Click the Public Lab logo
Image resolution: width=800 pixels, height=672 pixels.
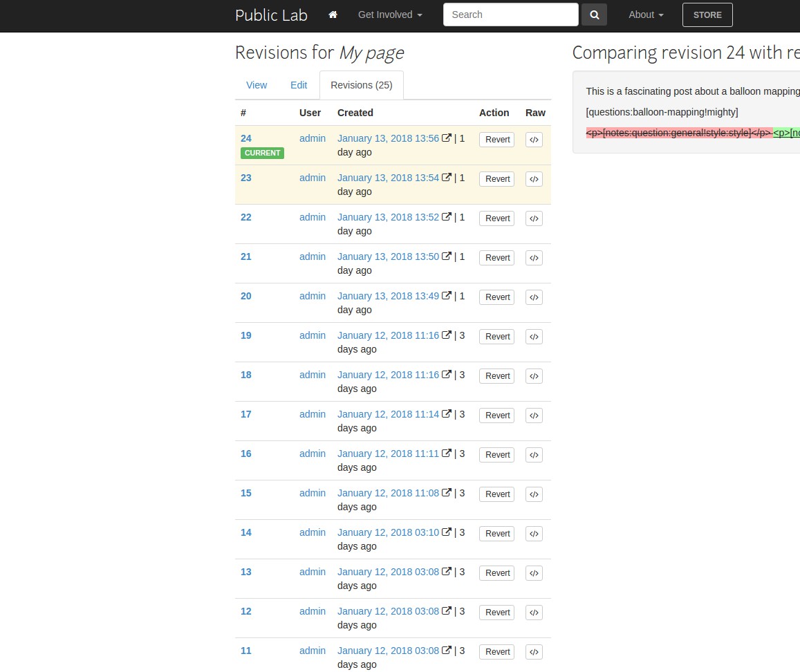click(271, 15)
